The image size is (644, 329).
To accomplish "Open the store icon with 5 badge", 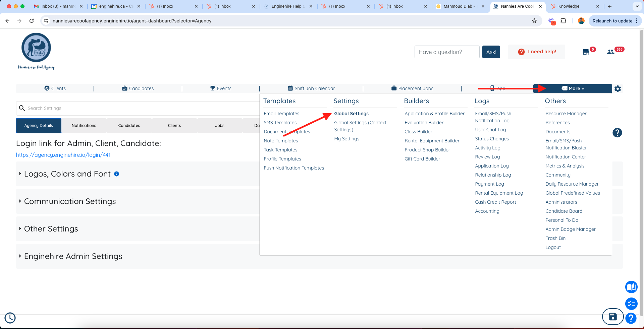I will [x=586, y=52].
